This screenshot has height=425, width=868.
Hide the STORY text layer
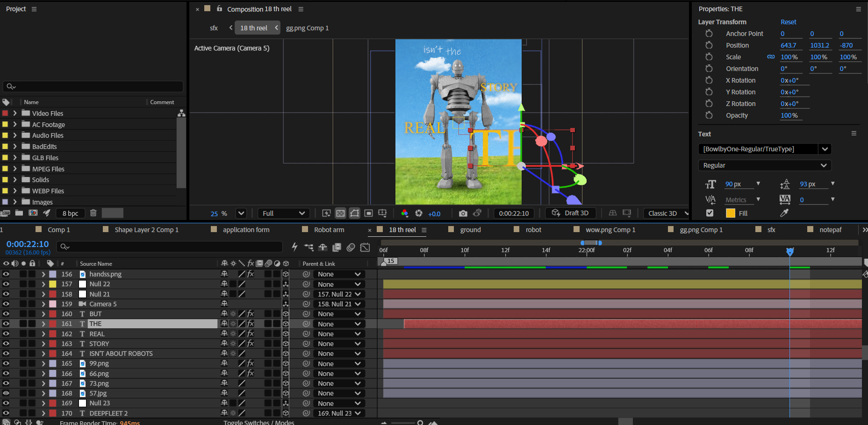click(6, 344)
